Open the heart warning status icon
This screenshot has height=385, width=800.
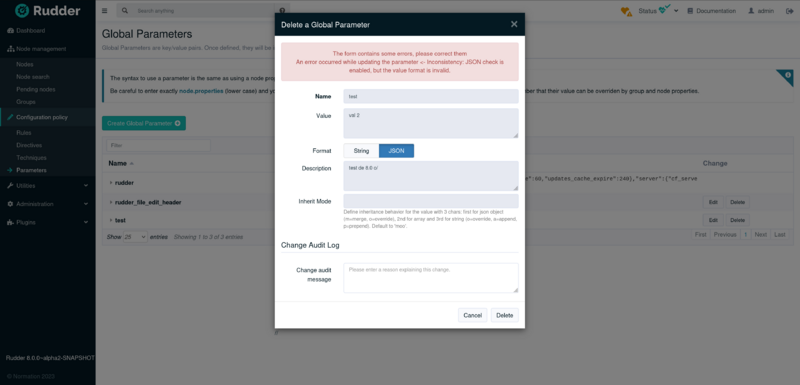(x=626, y=11)
